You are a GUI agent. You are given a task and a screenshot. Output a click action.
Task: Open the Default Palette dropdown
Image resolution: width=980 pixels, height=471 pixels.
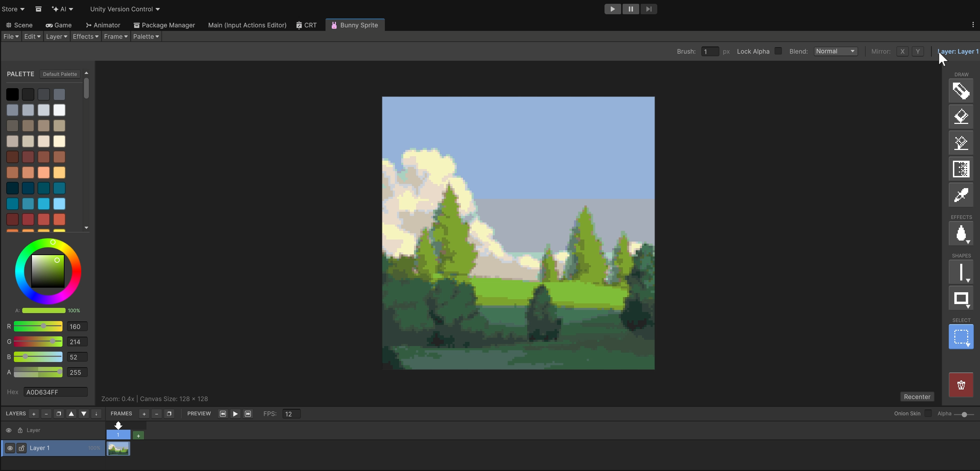pos(60,74)
